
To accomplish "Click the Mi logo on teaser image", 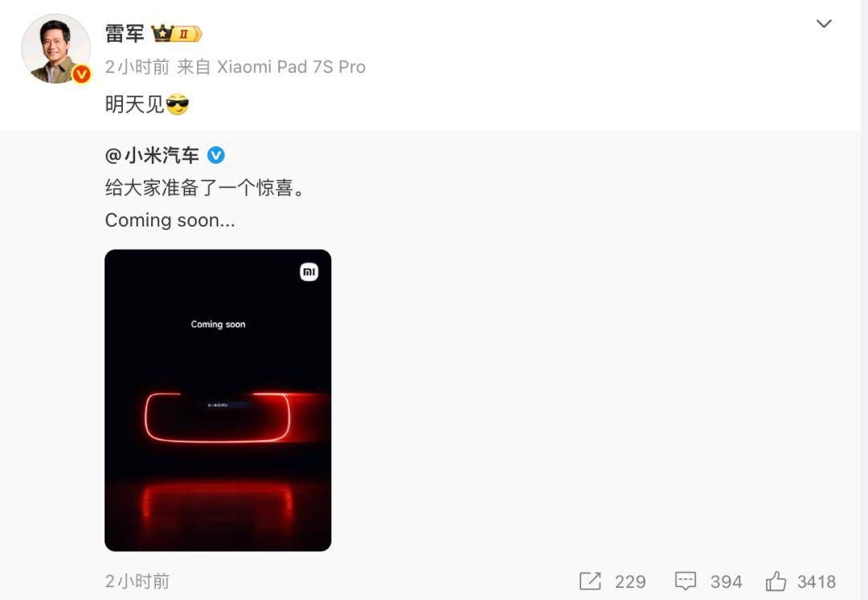I will point(309,271).
